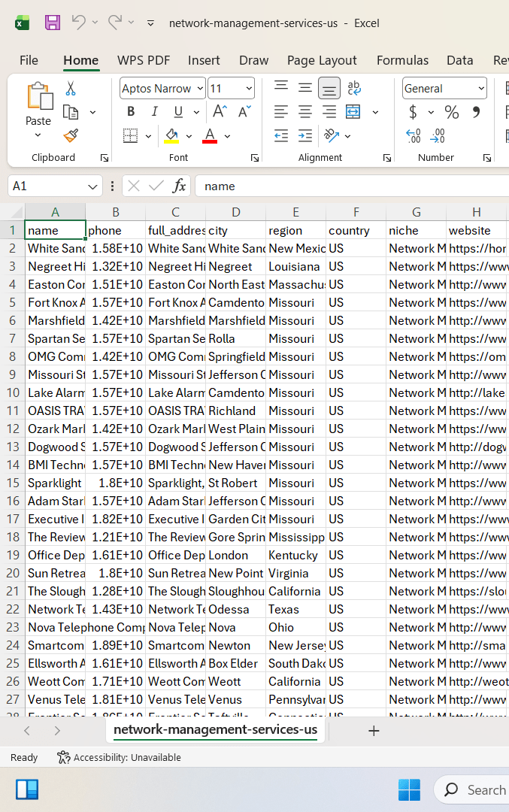Switch to the WPS PDF tab
This screenshot has width=509, height=812.
coord(144,60)
